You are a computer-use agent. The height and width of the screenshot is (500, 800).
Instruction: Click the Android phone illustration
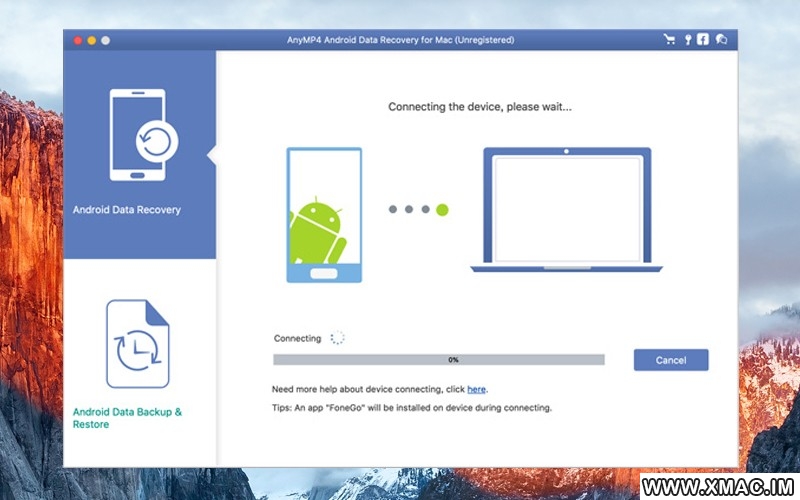click(324, 215)
